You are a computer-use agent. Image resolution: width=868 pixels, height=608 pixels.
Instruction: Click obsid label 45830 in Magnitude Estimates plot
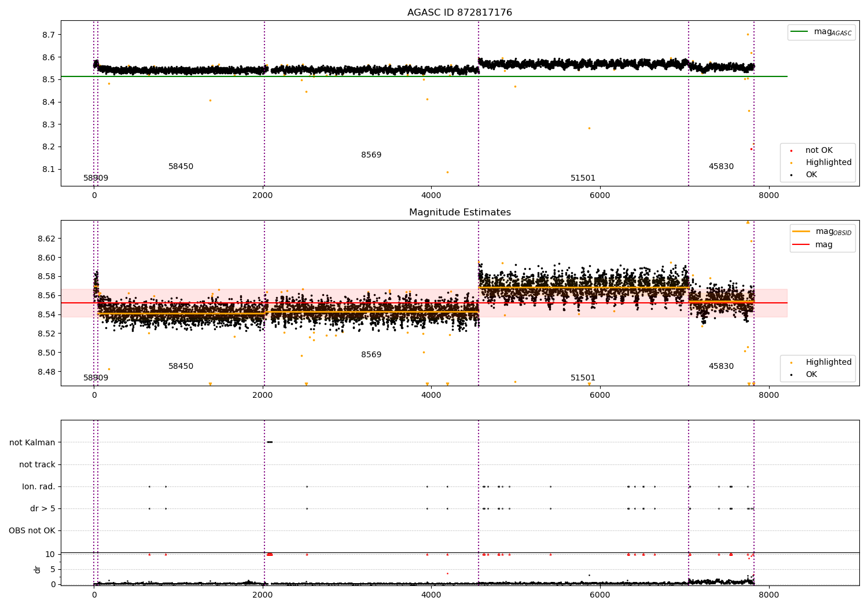click(721, 367)
